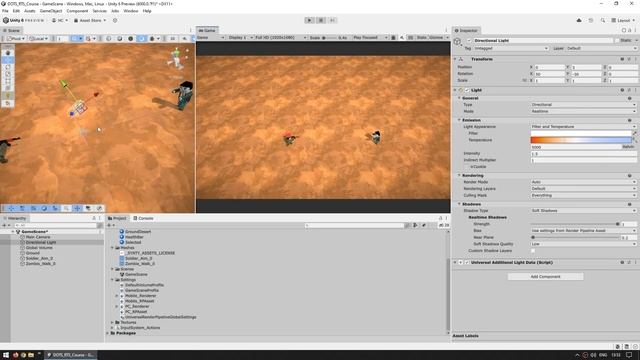This screenshot has height=360, width=640.
Task: Click the Add Component button
Action: 545,277
